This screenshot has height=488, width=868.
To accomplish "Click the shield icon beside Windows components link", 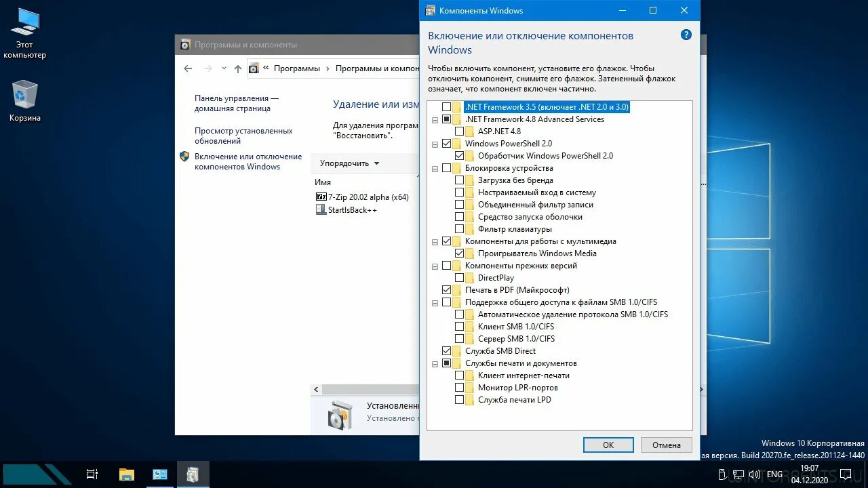I will click(184, 156).
